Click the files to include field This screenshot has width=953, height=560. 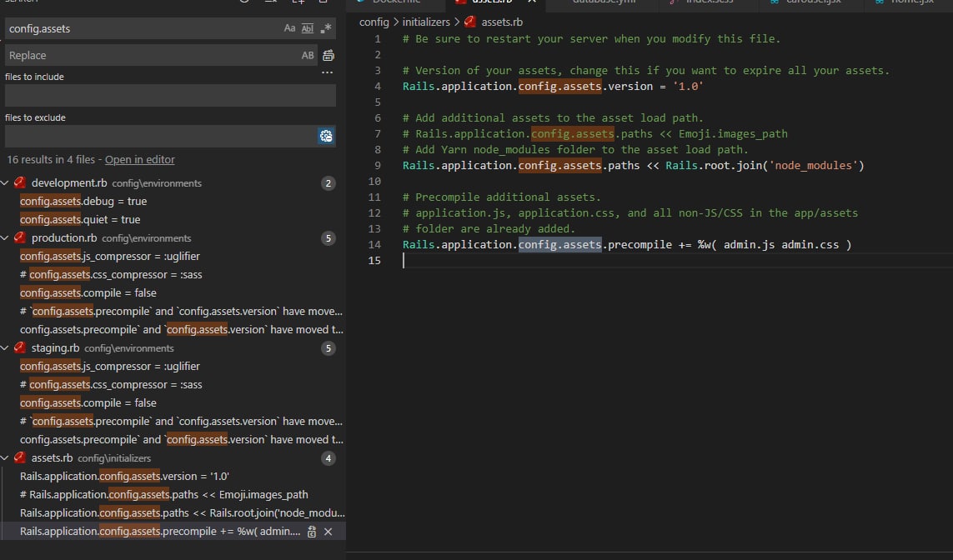[170, 95]
